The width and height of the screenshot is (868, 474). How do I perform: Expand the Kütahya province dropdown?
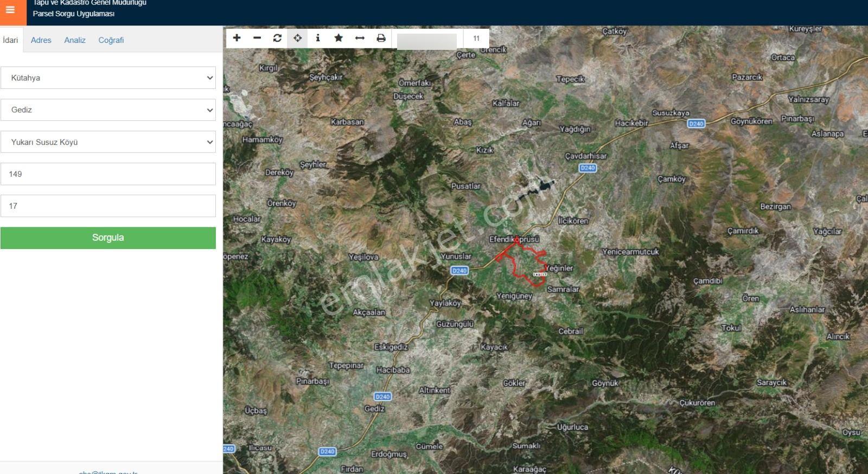(108, 78)
